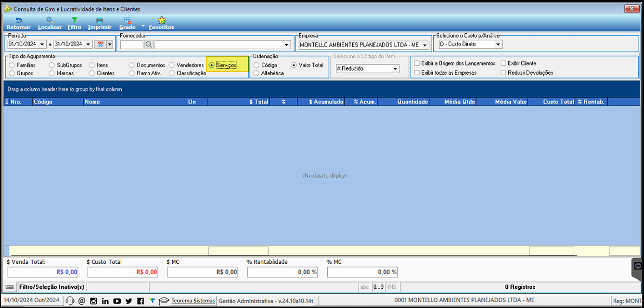Select the Classificação radio button

click(172, 73)
